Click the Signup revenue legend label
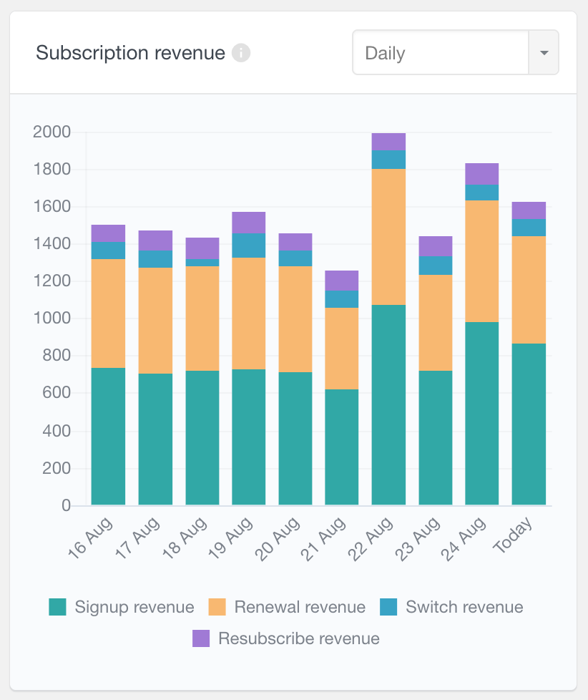 134,607
